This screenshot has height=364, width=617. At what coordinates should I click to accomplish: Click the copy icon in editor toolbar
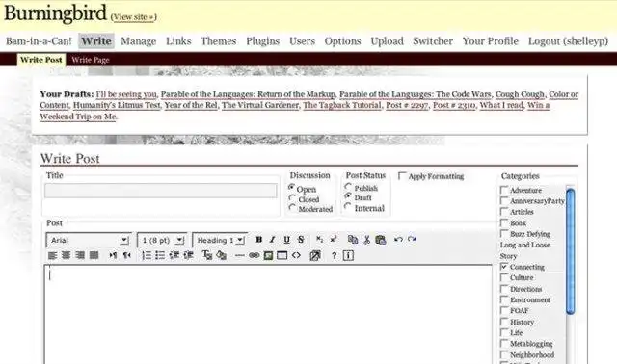pyautogui.click(x=353, y=240)
